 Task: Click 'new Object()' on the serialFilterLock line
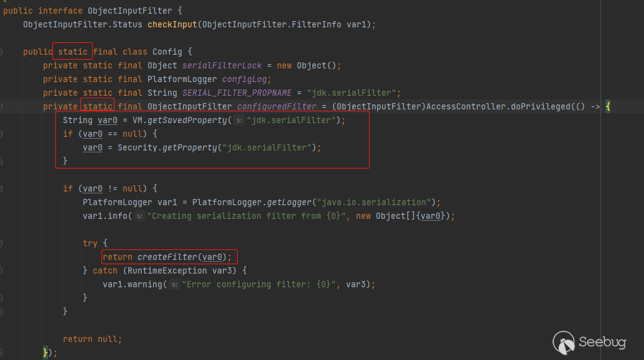(x=306, y=66)
